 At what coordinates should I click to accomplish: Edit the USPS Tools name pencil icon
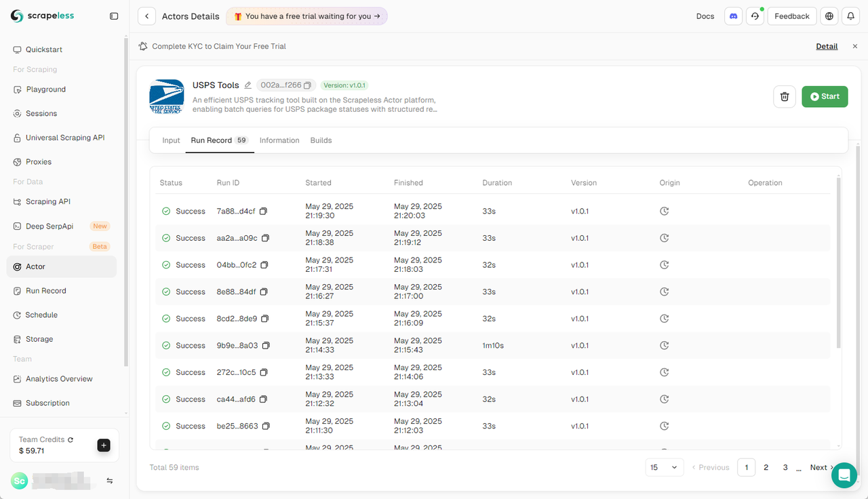pyautogui.click(x=248, y=85)
